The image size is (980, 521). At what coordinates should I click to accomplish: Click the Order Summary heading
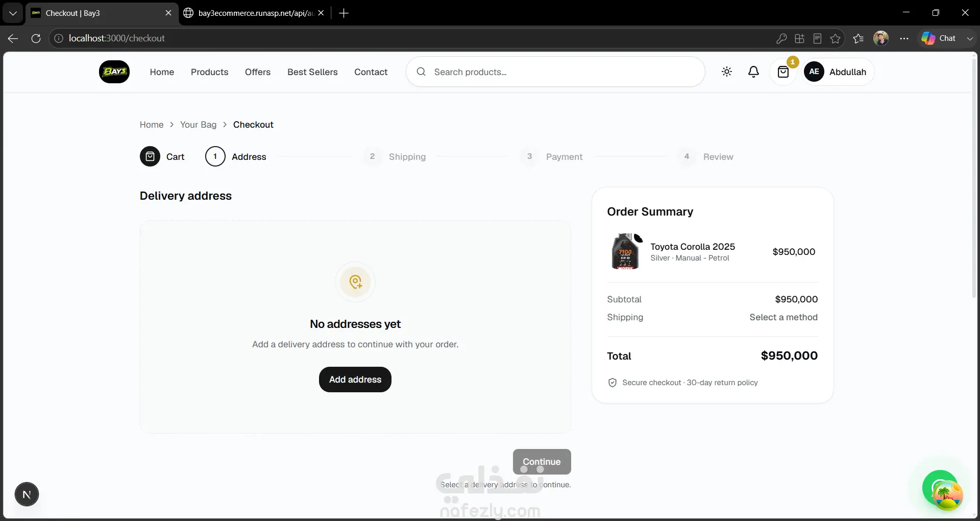650,211
